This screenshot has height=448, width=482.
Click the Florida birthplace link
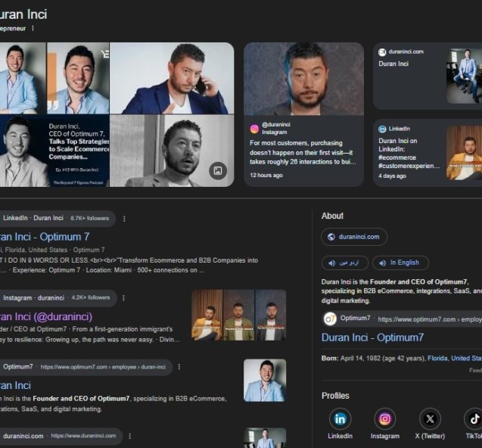[438, 358]
